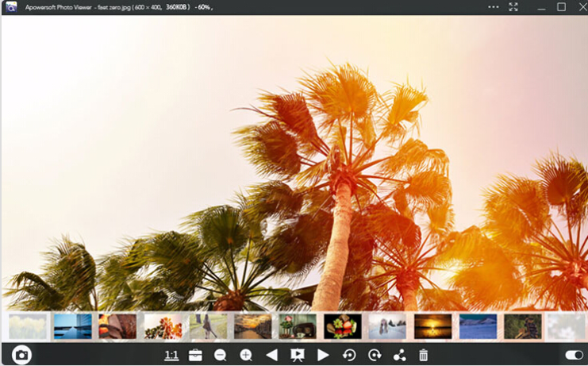Open the blue glass building thumbnail
588x366 pixels.
coord(73,326)
